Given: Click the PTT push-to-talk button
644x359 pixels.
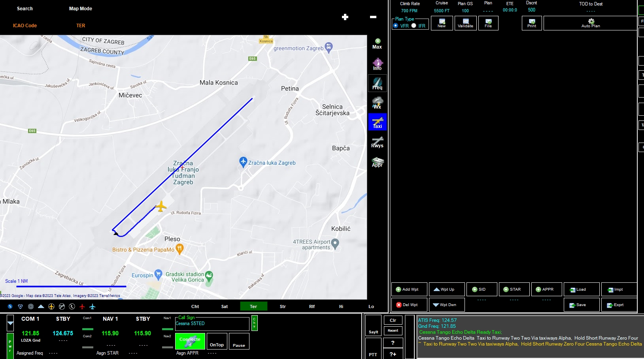Looking at the screenshot, I should (373, 348).
